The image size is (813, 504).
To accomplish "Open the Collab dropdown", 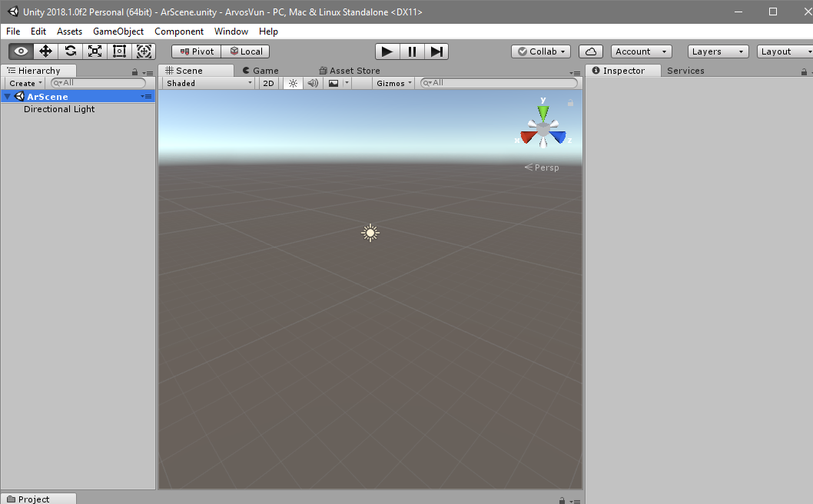I will tap(540, 51).
